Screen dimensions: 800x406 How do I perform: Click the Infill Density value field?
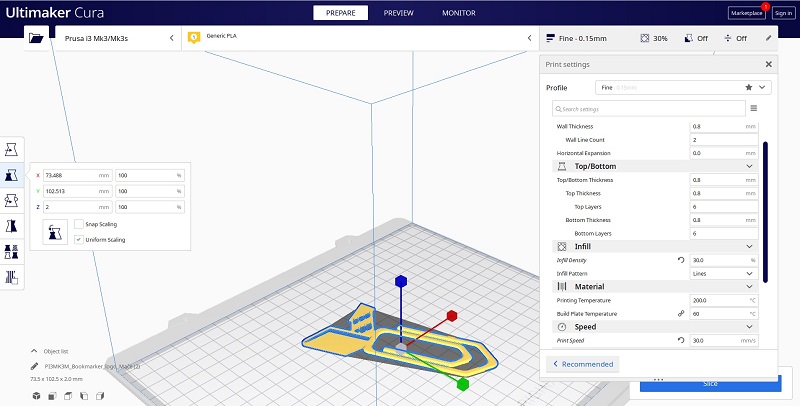pyautogui.click(x=723, y=260)
